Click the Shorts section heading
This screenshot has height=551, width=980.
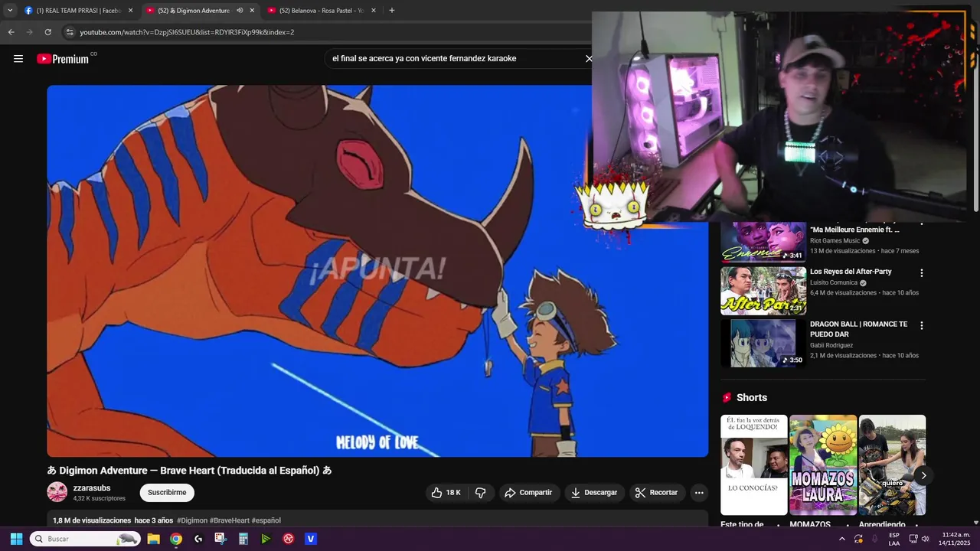click(x=751, y=398)
